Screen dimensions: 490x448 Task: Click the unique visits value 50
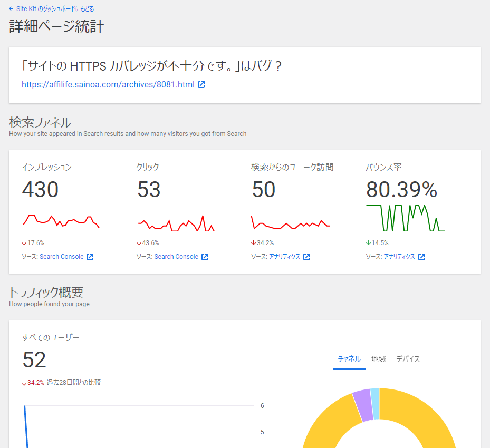263,190
